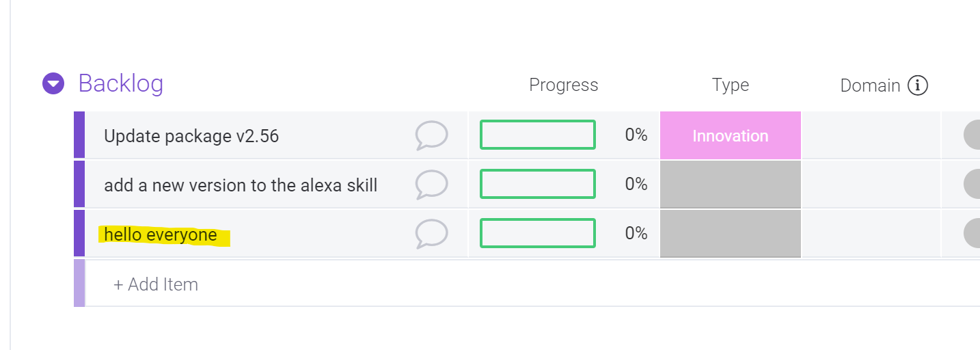Viewport: 980px width, 350px height.
Task: Click the Domain column header
Action: pos(869,85)
